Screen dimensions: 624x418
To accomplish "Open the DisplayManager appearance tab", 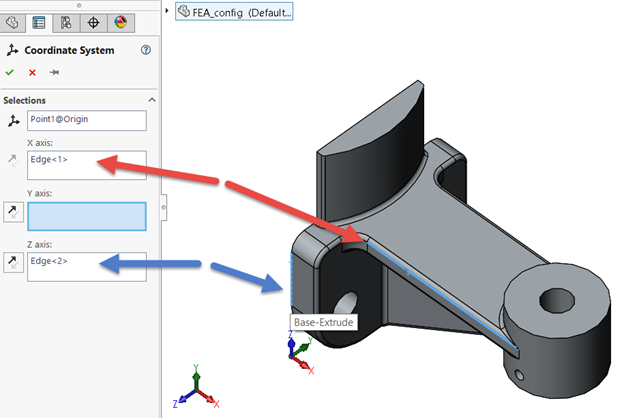I will tap(120, 21).
